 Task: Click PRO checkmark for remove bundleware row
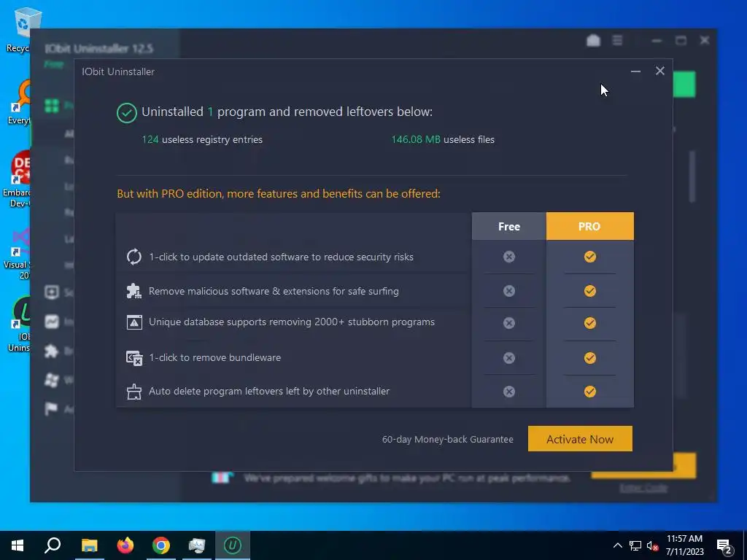[589, 358]
